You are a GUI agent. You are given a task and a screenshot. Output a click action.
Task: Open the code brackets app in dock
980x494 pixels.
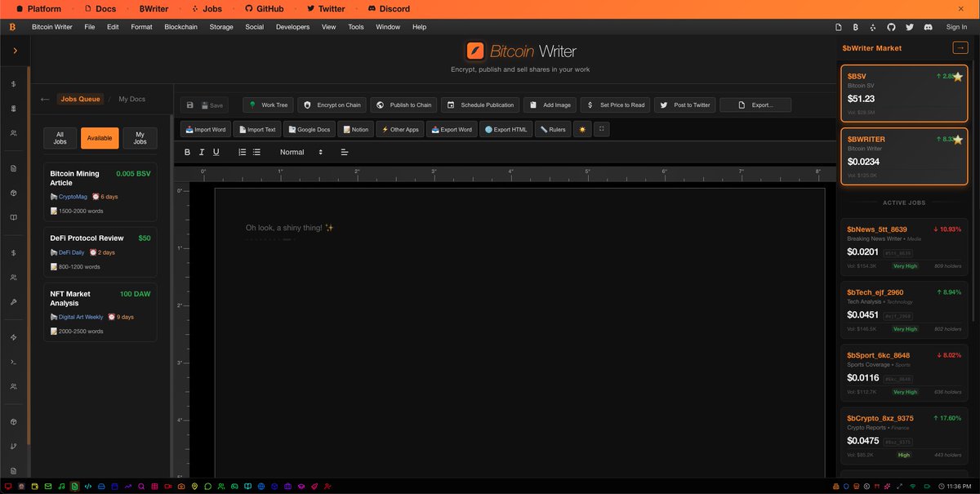[x=88, y=486]
